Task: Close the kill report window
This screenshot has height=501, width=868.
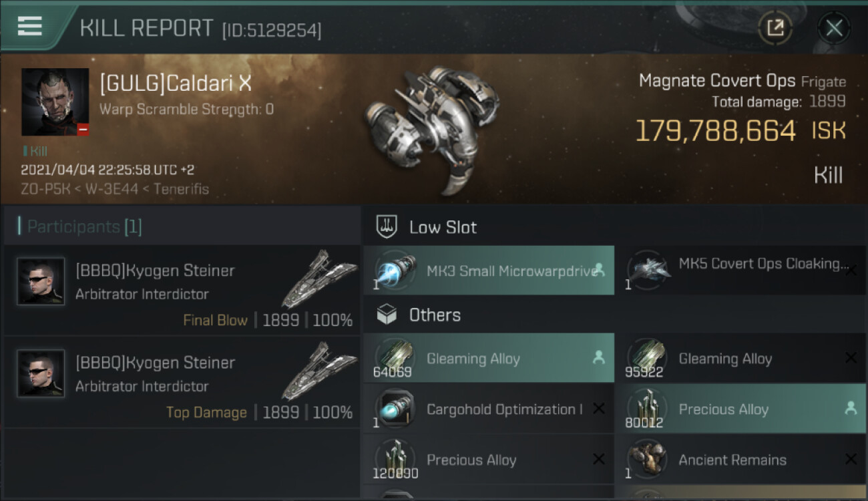Action: (x=834, y=28)
